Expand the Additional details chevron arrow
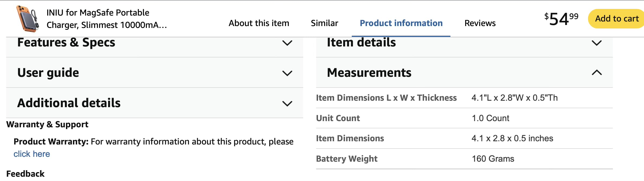 (x=287, y=103)
